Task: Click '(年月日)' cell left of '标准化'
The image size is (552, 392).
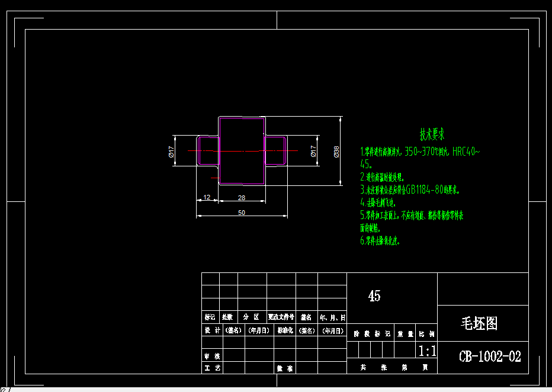Action: pos(259,330)
